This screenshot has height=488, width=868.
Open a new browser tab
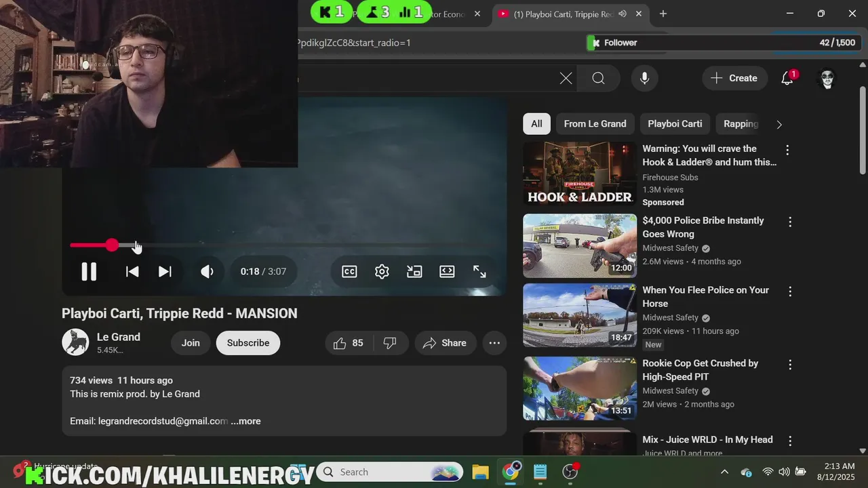663,14
